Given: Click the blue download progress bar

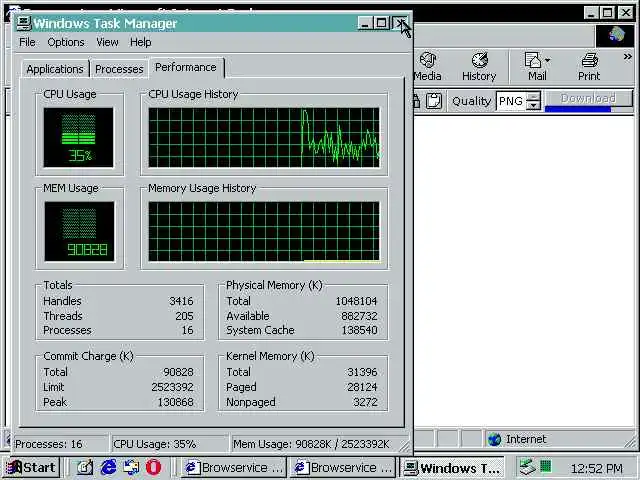Looking at the screenshot, I should pyautogui.click(x=578, y=109).
